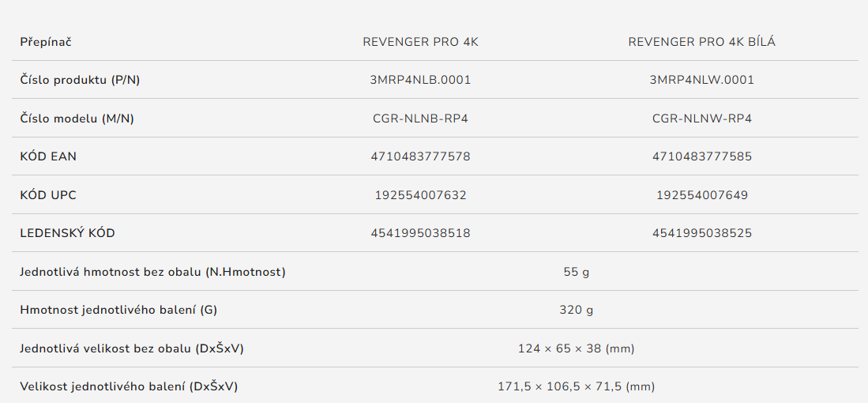
Task: Click EAN code 4710483777578
Action: [421, 156]
